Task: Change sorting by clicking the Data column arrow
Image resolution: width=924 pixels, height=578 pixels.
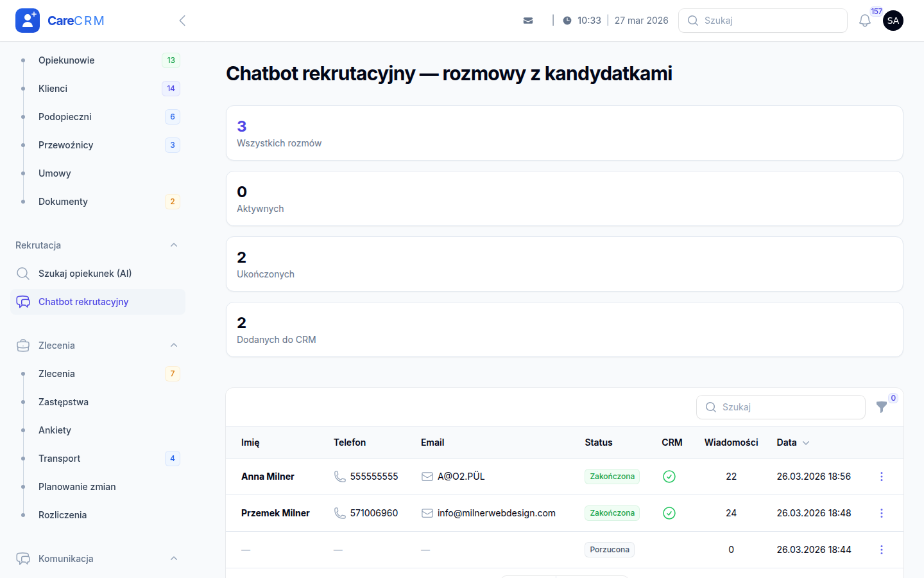Action: [806, 442]
